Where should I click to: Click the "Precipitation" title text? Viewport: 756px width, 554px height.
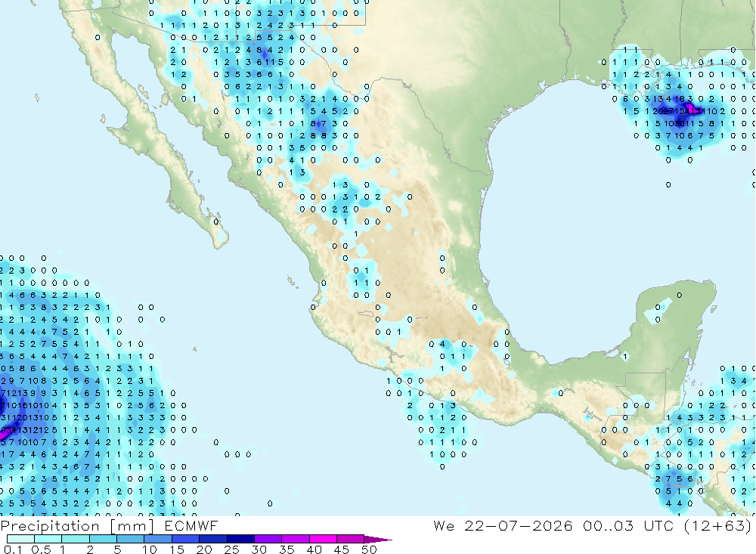[50, 526]
